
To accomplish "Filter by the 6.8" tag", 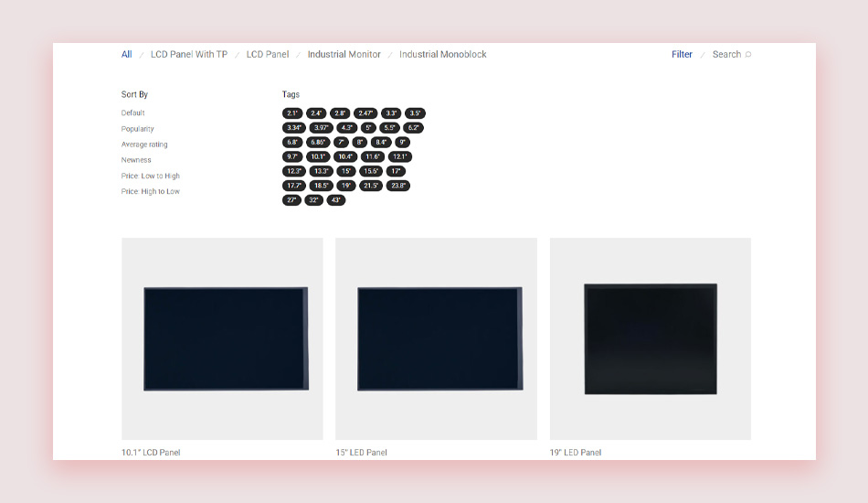I will point(292,142).
